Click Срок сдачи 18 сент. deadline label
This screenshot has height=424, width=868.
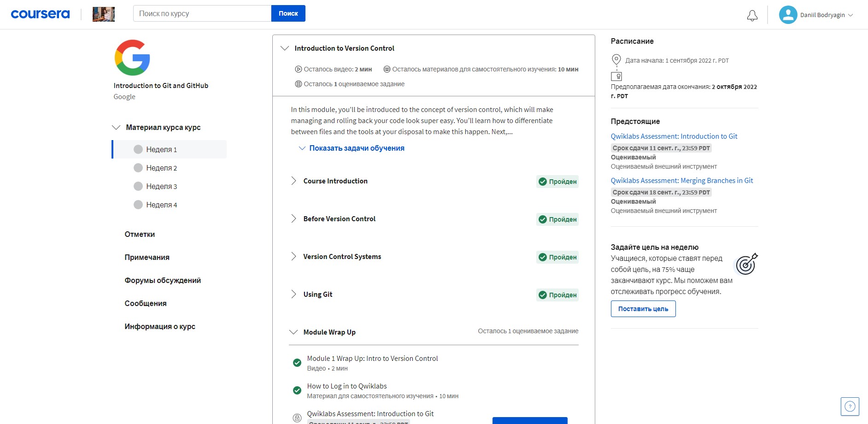pyautogui.click(x=661, y=192)
